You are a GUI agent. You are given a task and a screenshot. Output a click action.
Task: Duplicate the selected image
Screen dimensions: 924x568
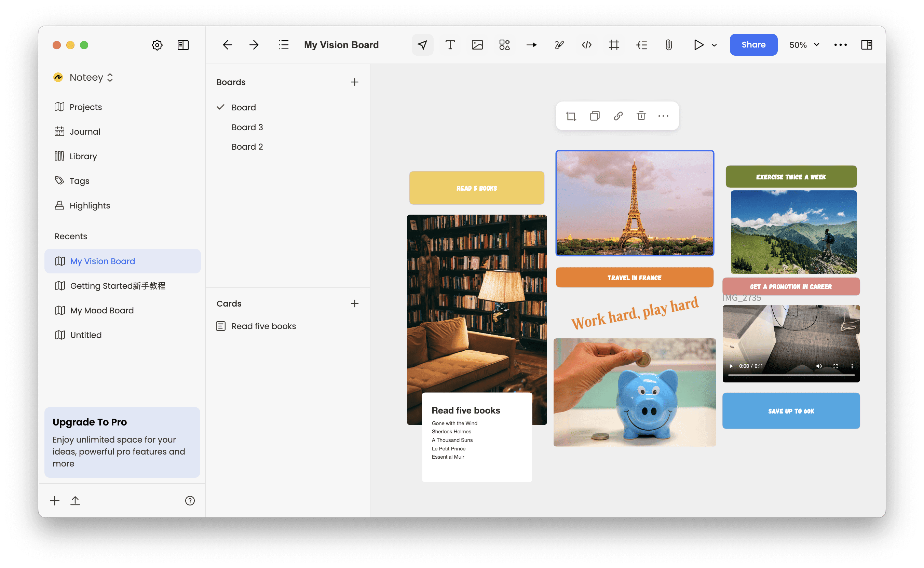[595, 116]
